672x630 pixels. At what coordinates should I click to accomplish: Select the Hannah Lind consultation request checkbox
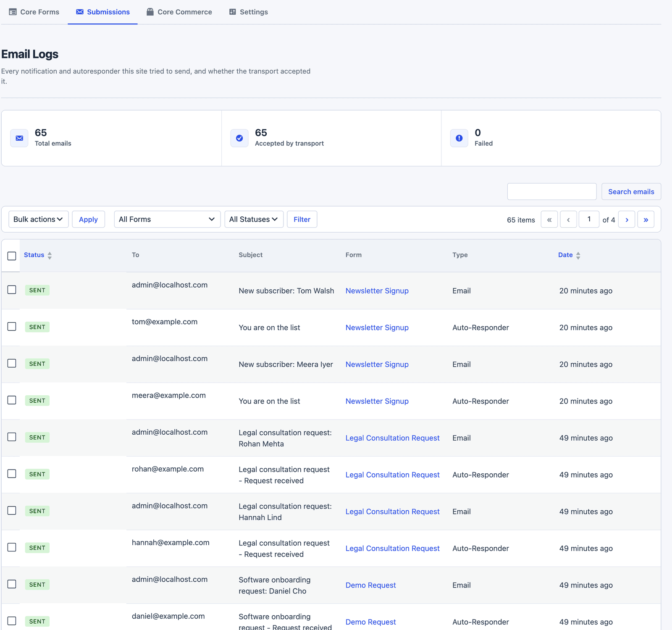click(12, 510)
